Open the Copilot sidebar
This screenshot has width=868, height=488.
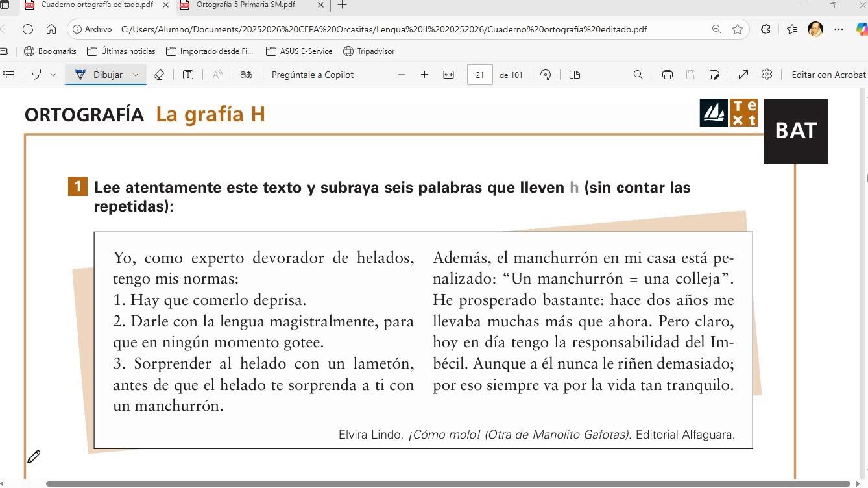(x=862, y=29)
